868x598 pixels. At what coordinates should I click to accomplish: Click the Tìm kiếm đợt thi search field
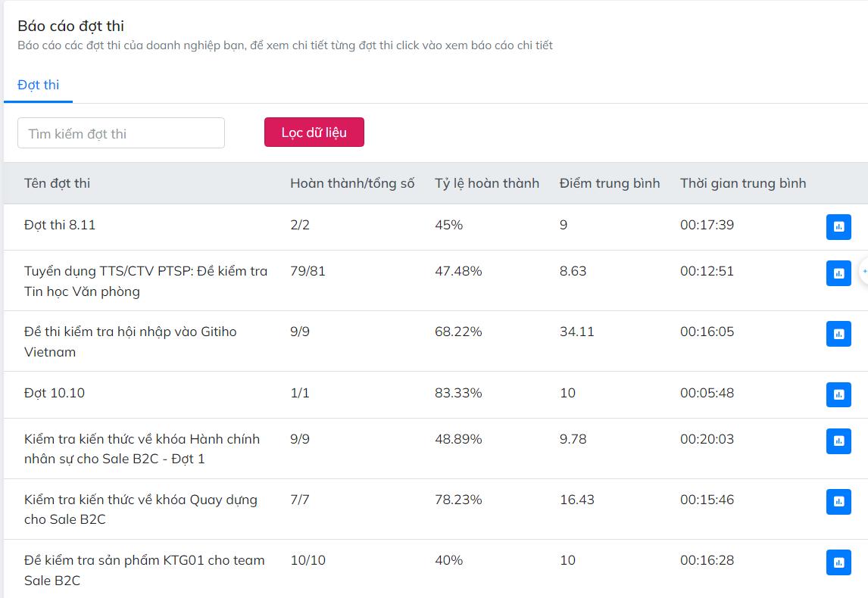pos(120,132)
